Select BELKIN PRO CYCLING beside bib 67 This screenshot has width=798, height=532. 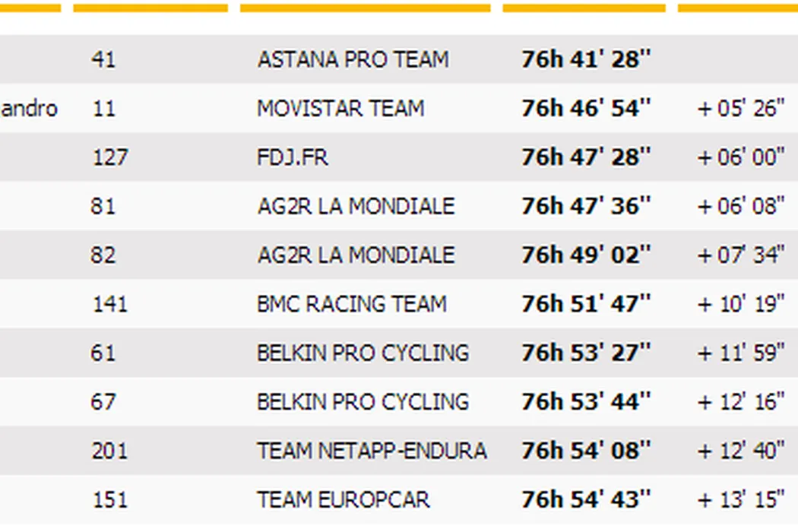[x=363, y=402]
